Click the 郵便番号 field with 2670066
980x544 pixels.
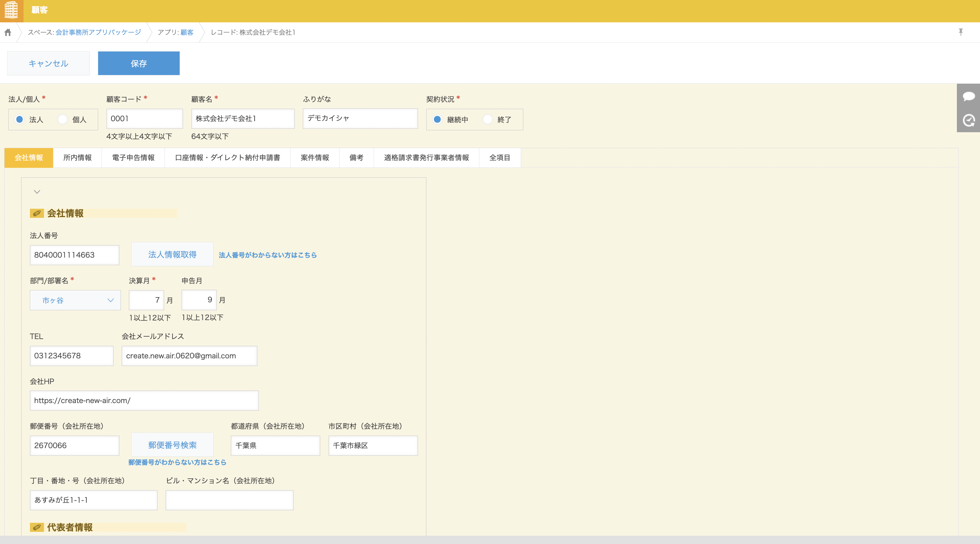(75, 446)
